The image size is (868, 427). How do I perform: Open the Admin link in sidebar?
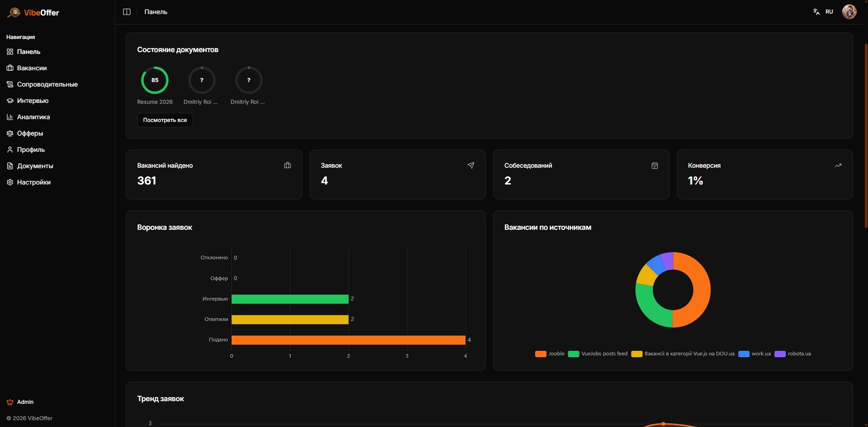pyautogui.click(x=25, y=402)
